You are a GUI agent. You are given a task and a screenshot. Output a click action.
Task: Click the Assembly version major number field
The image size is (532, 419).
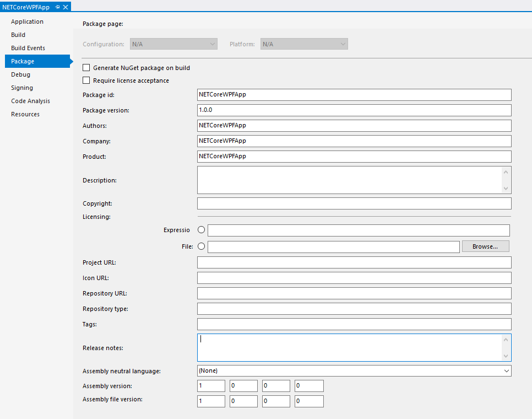(211, 386)
